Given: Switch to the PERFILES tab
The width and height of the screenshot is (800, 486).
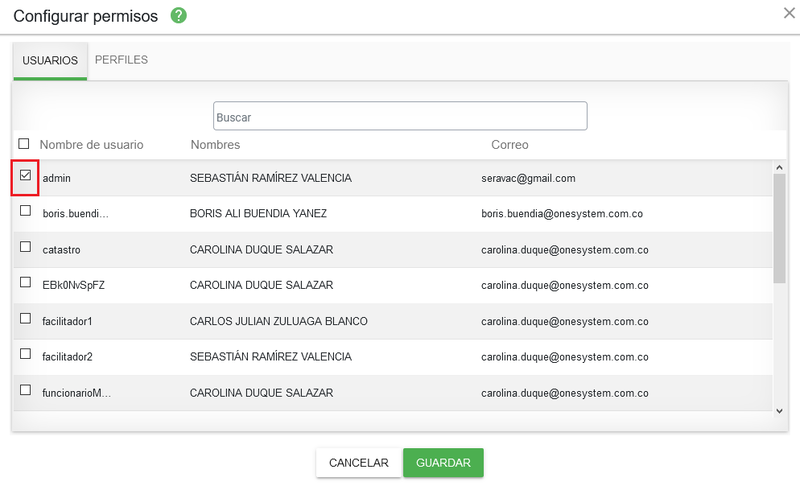Looking at the screenshot, I should click(121, 60).
